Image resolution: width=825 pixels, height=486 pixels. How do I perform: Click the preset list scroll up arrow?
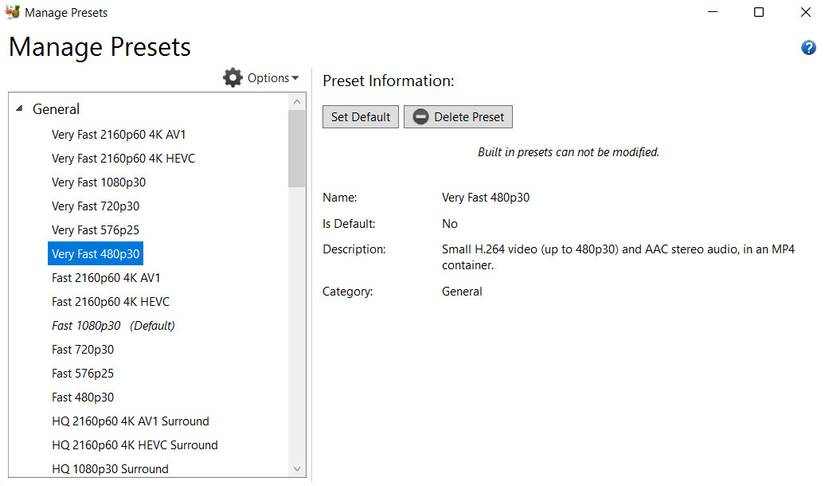coord(297,101)
